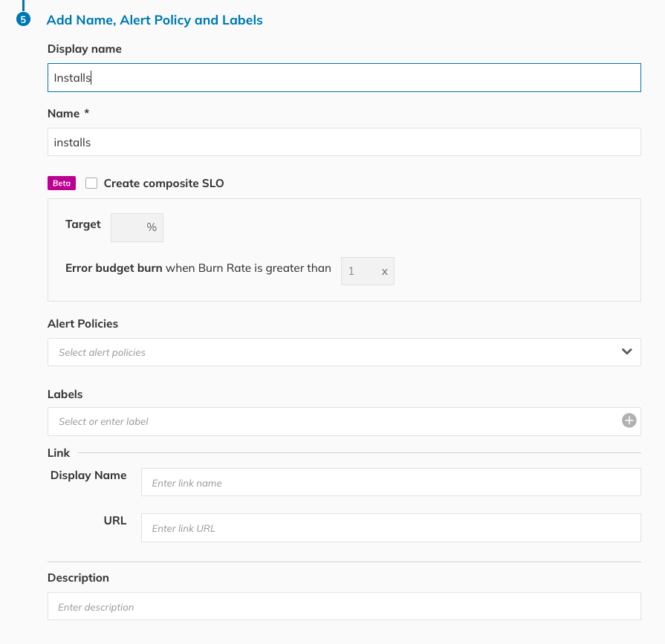This screenshot has width=665, height=644.
Task: Select the Display name field containing Installs
Action: (x=344, y=77)
